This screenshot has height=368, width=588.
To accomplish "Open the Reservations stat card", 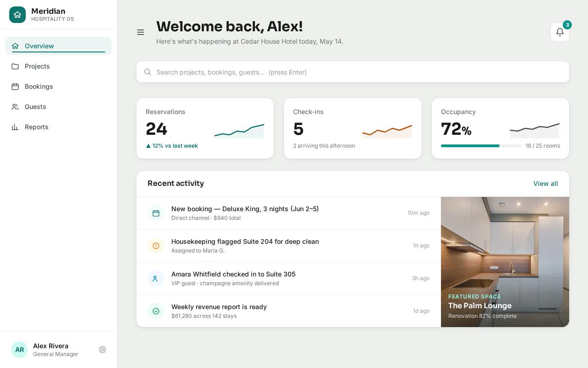I will tap(205, 128).
